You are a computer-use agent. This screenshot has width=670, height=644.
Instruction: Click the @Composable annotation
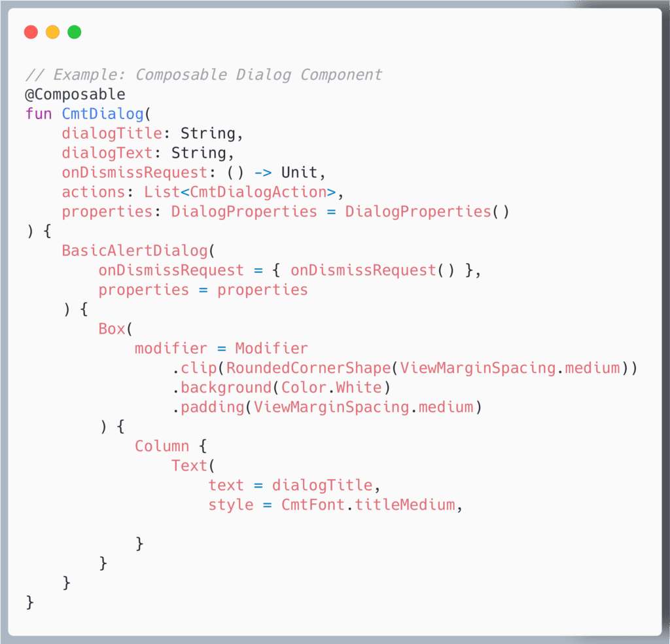click(75, 94)
